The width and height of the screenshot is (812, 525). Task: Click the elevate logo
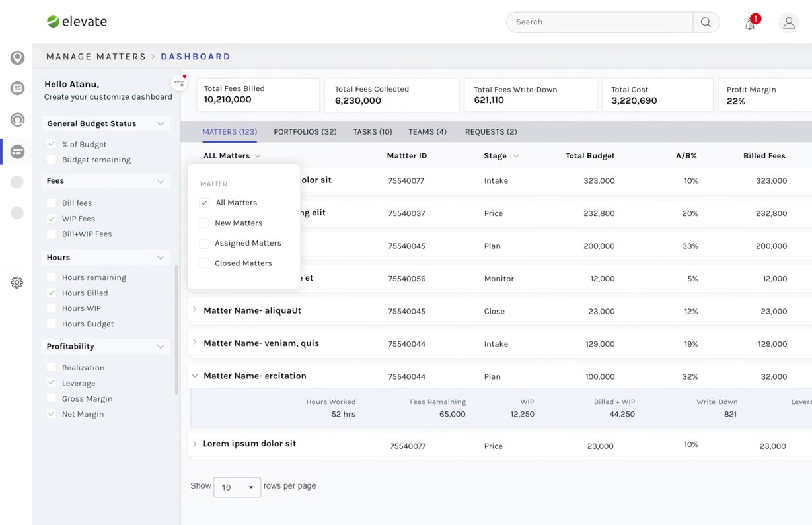coord(77,22)
